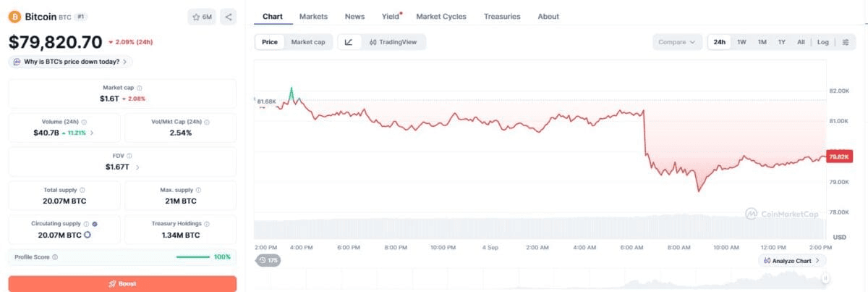Select All time range

pyautogui.click(x=801, y=42)
